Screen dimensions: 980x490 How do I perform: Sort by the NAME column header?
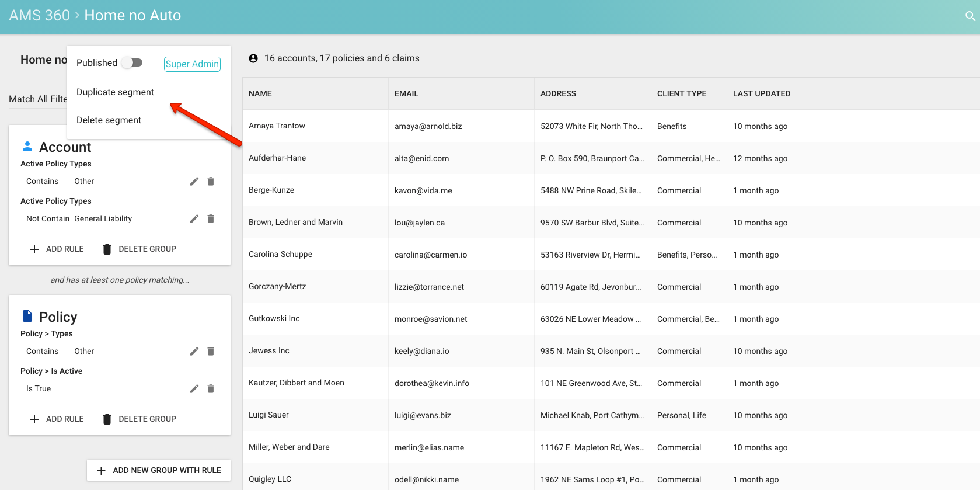pos(260,93)
